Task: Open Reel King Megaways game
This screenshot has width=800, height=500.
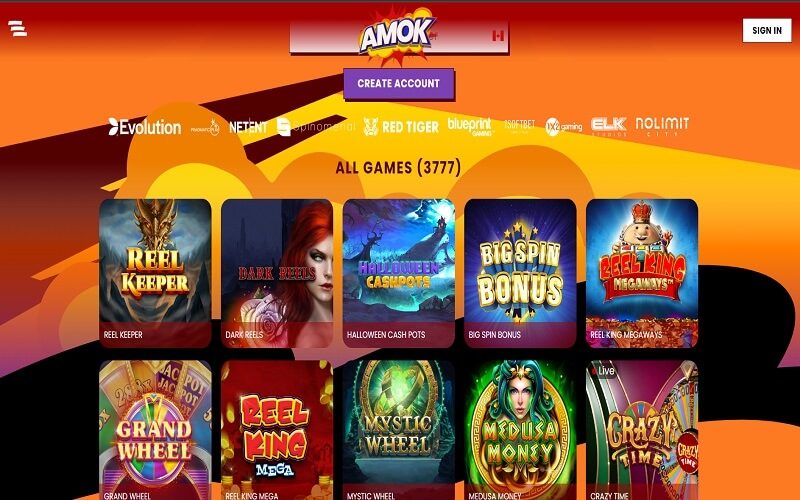Action: coord(642,273)
